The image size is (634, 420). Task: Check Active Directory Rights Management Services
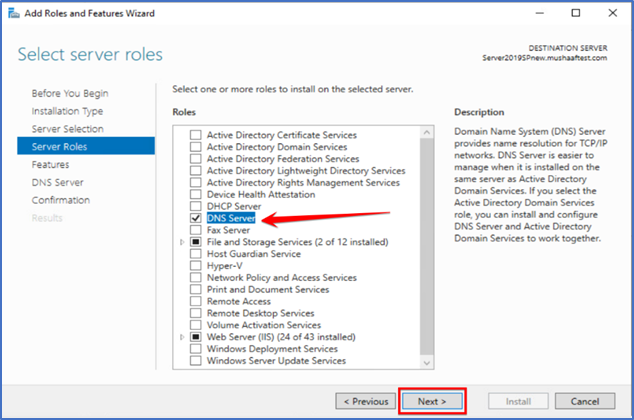click(x=196, y=183)
